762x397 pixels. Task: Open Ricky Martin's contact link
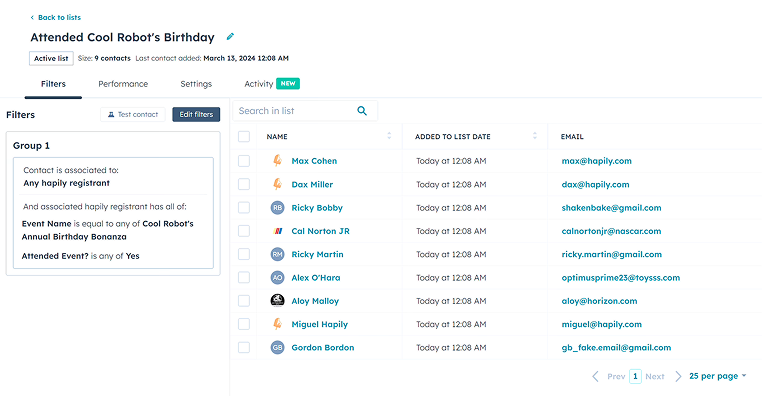[x=317, y=254]
